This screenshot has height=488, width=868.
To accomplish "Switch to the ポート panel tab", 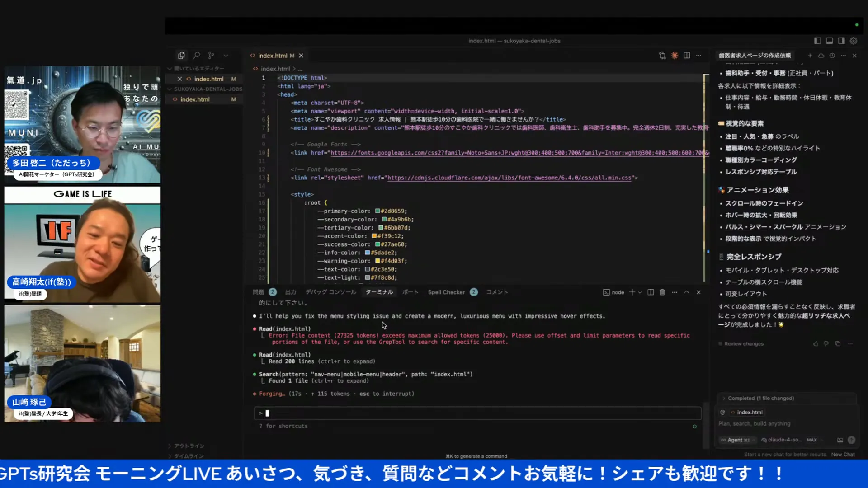I will tap(410, 292).
